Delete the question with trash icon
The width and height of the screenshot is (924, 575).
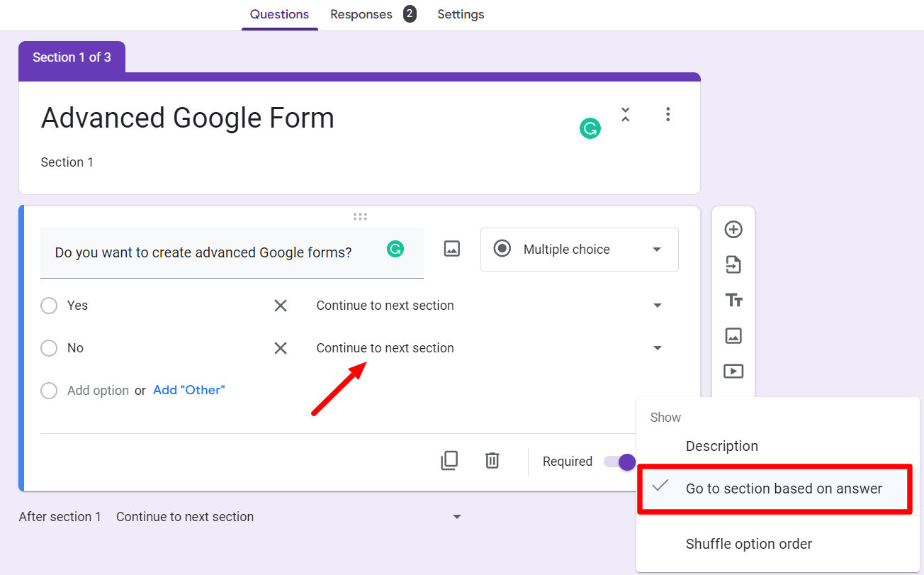492,461
